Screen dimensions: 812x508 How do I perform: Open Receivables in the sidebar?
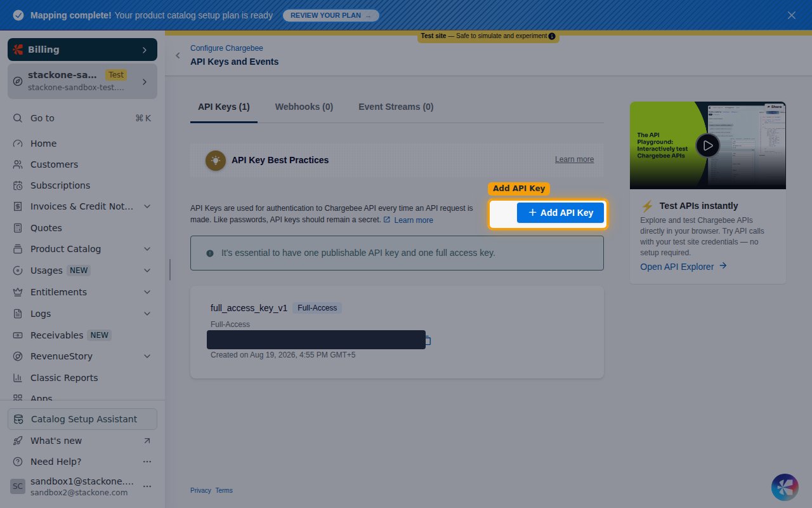pos(56,335)
